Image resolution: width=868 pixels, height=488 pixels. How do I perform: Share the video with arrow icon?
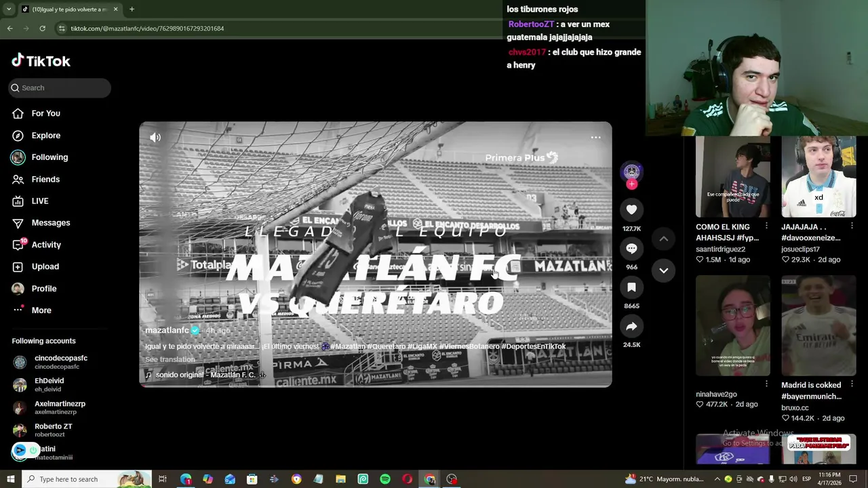[x=631, y=327]
